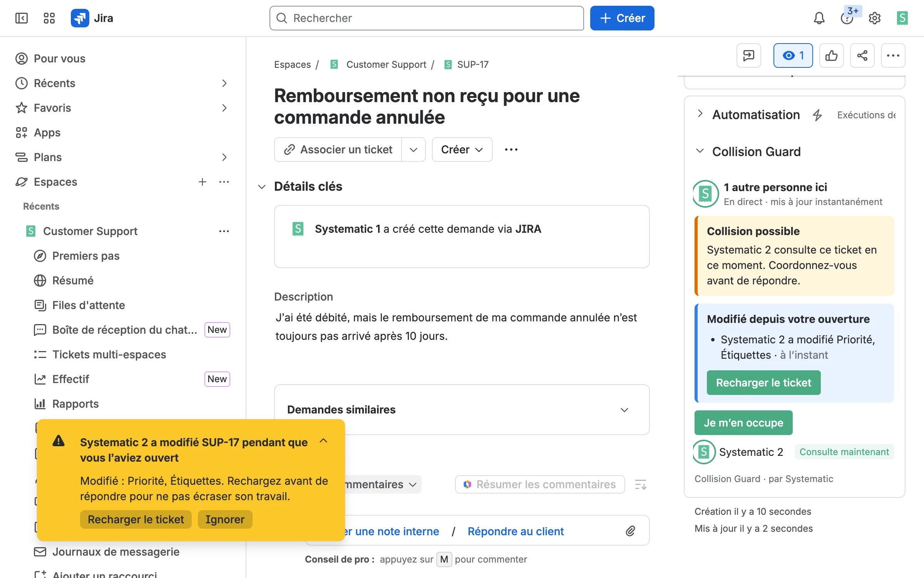Open the settings gear
This screenshot has width=924, height=578.
tap(875, 18)
